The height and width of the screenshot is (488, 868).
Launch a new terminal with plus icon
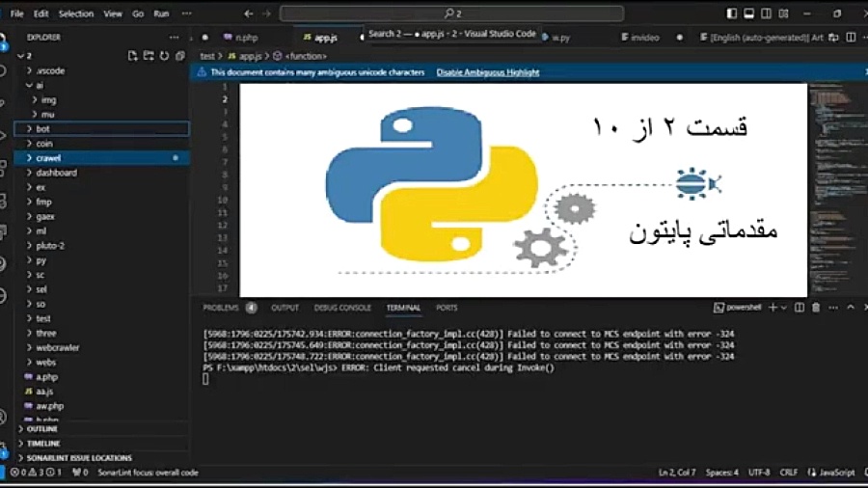[x=773, y=308]
